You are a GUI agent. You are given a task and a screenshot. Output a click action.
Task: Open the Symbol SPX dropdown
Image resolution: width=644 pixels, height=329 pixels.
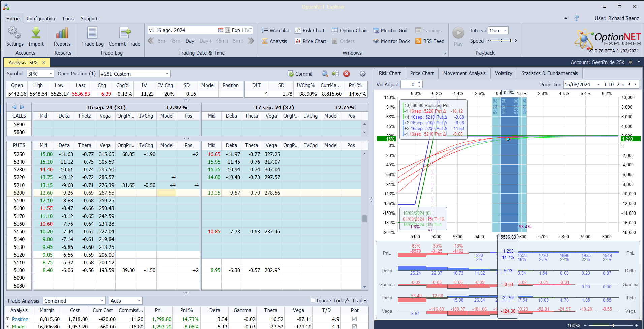51,74
